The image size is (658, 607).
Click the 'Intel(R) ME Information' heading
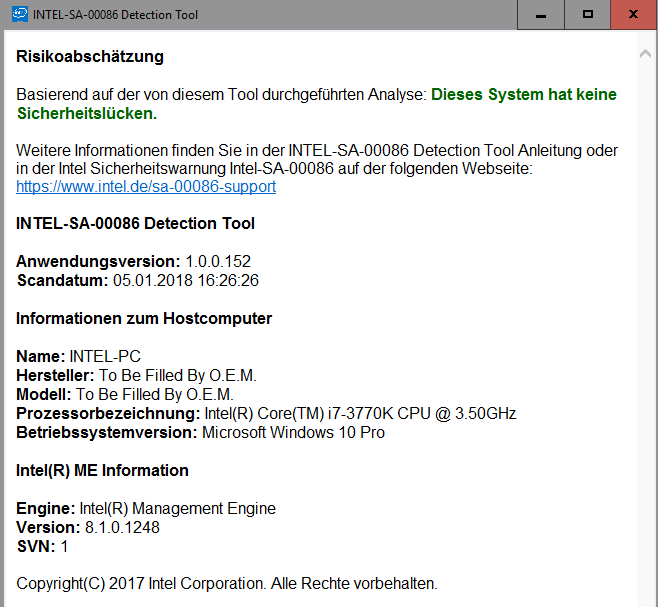point(102,471)
